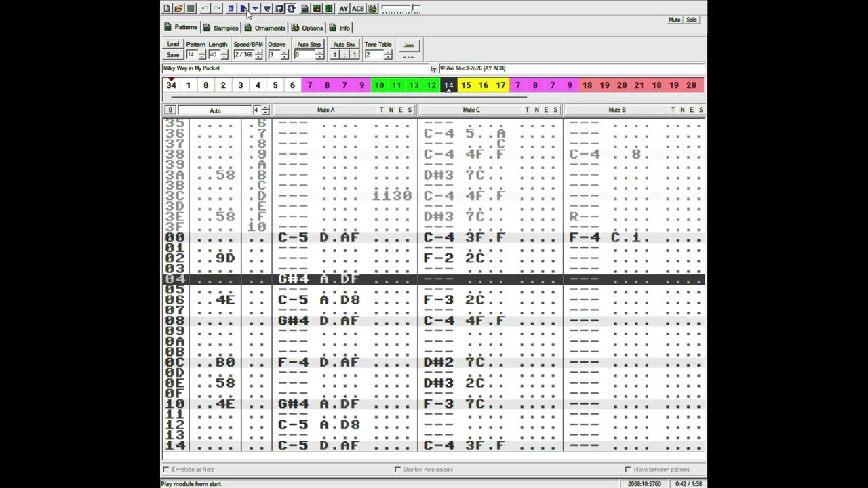Toggle the Auto Env button

pyautogui.click(x=344, y=45)
